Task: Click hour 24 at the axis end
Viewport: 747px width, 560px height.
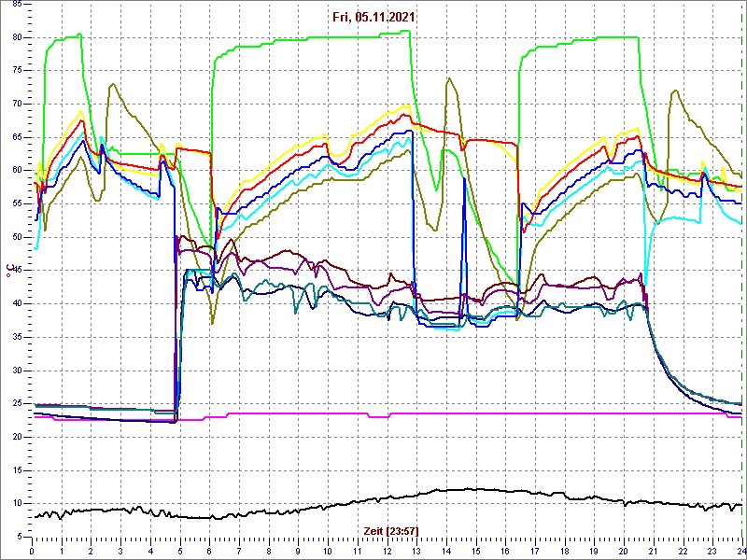Action: pos(740,551)
